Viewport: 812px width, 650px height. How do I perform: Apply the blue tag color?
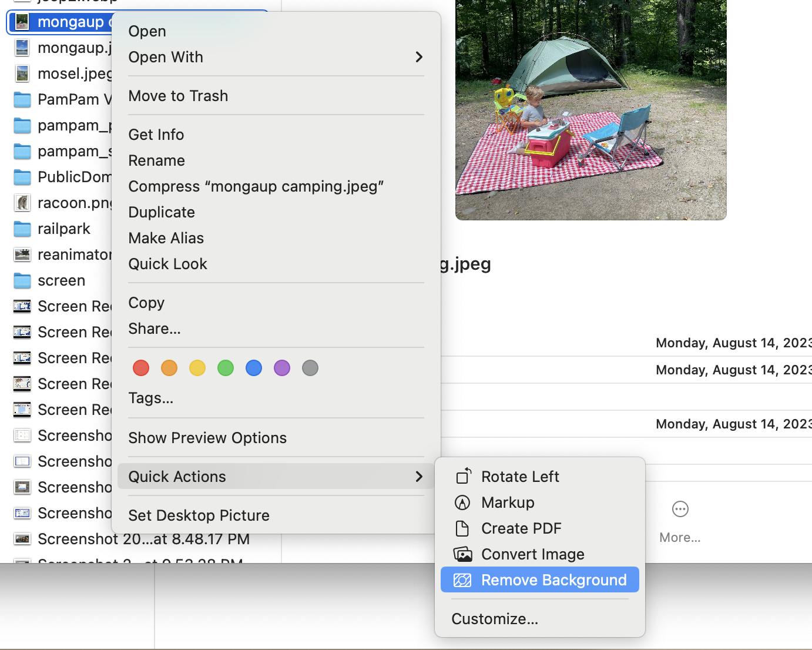point(254,368)
